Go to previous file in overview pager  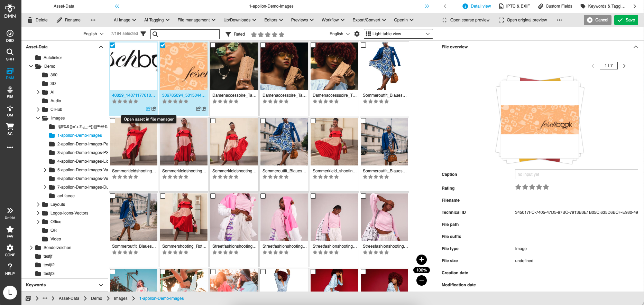[x=593, y=66]
